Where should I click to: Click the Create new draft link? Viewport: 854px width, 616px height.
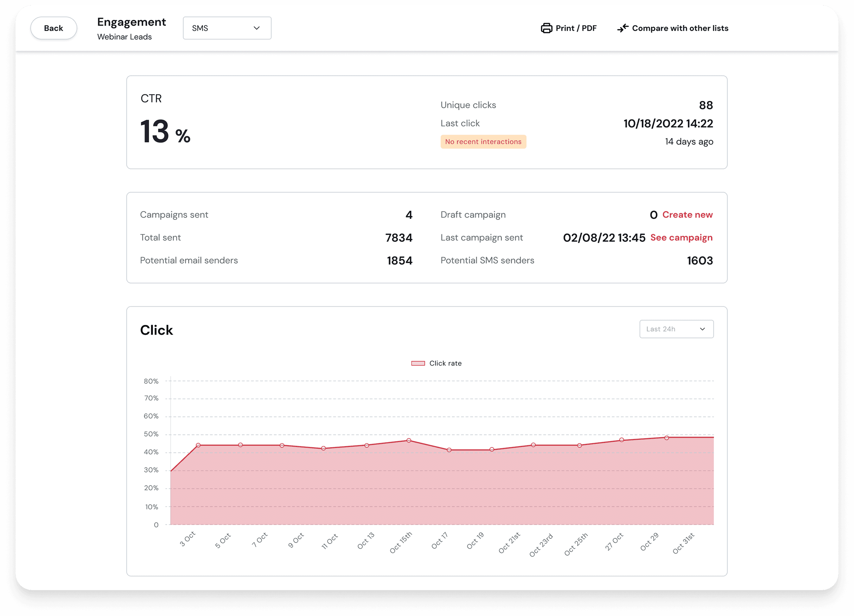(x=687, y=215)
